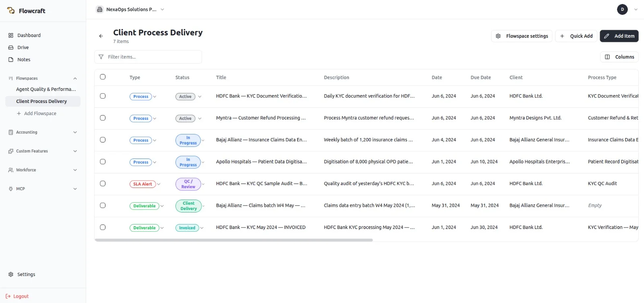Click the Notes page icon

click(11, 60)
